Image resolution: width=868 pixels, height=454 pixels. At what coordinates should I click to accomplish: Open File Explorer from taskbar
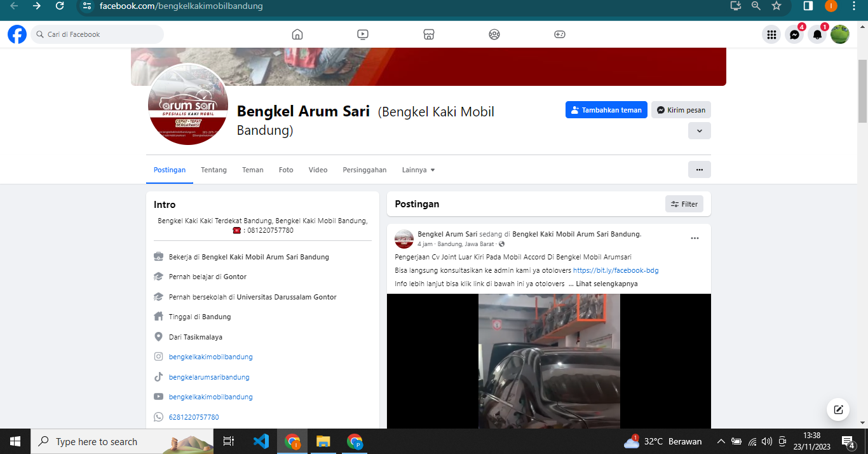coord(323,441)
